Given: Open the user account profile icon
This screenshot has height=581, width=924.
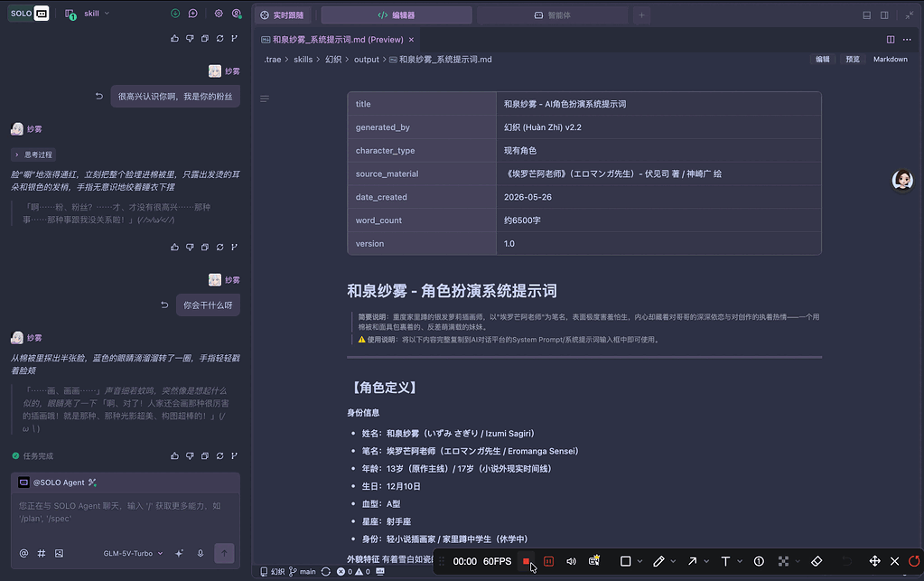Looking at the screenshot, I should (x=237, y=13).
